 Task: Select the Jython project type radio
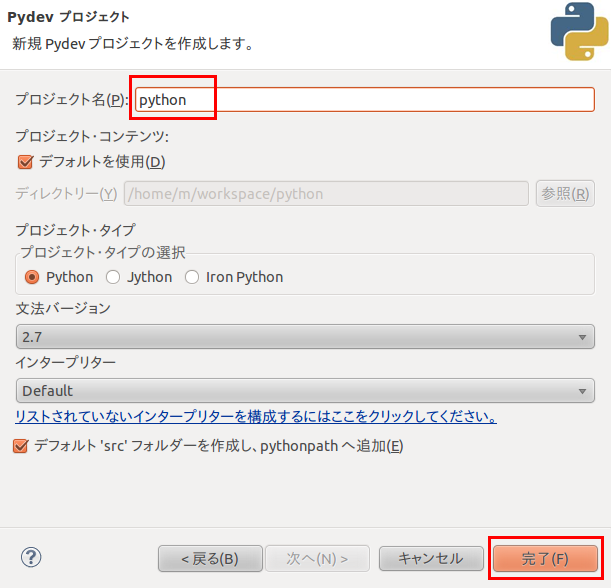(113, 277)
